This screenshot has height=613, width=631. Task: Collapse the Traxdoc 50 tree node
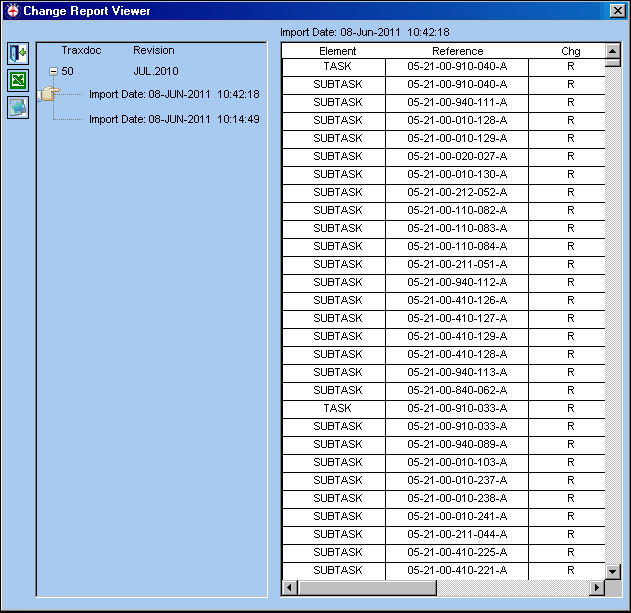pyautogui.click(x=54, y=71)
